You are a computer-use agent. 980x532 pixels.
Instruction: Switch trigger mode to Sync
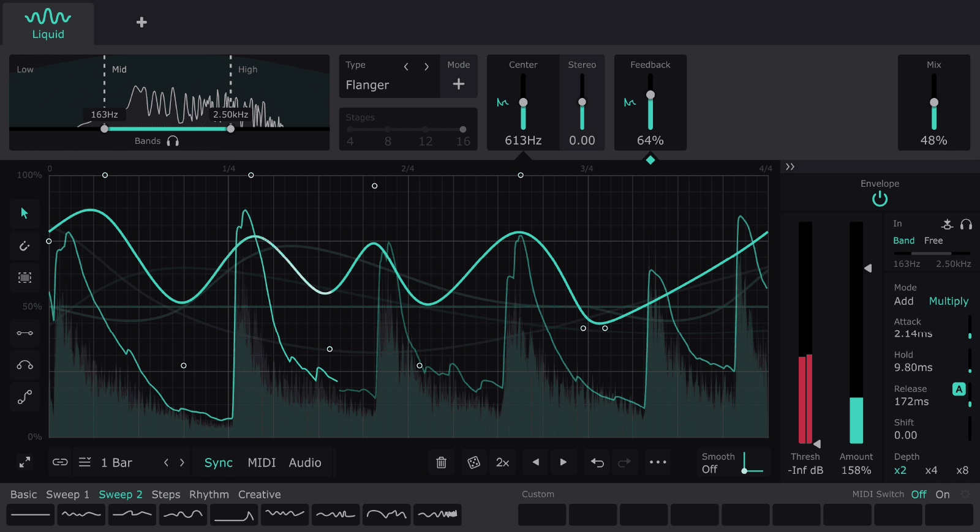tap(219, 463)
